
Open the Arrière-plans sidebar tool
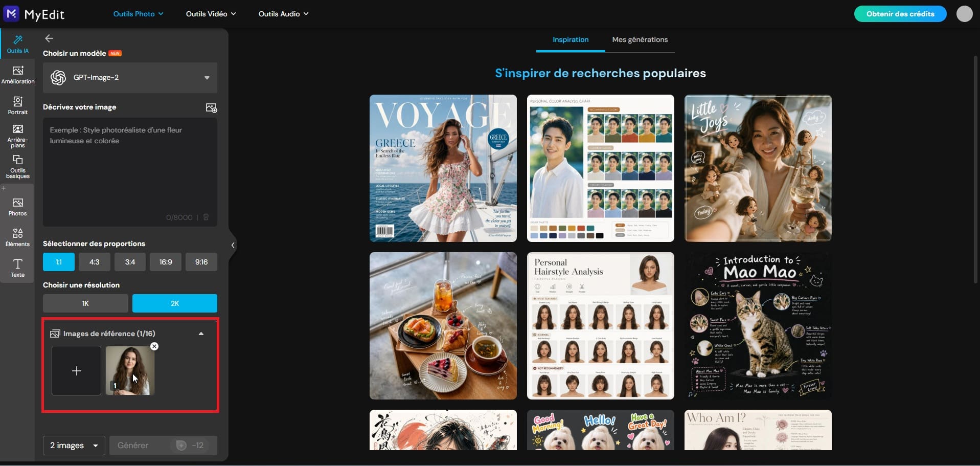(x=18, y=136)
